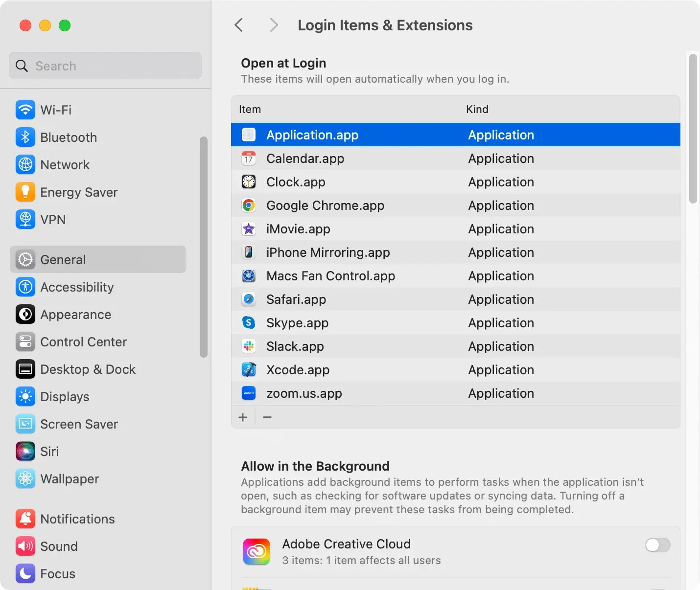Click the sidebar vertical scrollbar
700x590 pixels.
[x=204, y=247]
